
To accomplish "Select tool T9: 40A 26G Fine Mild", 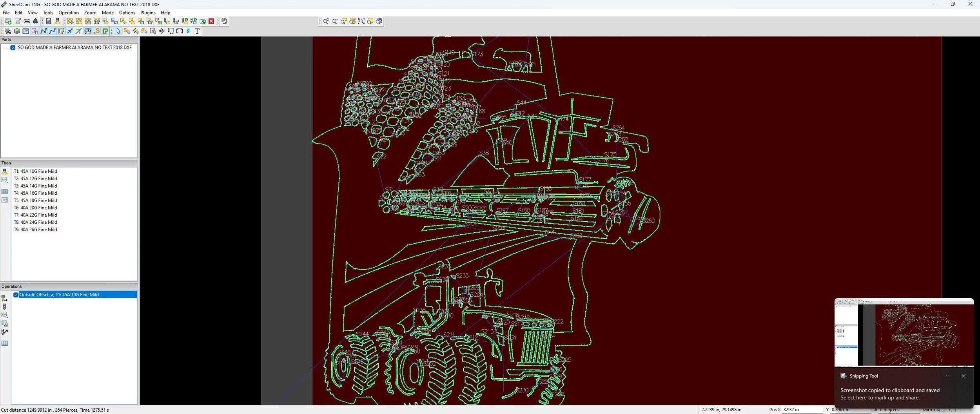I will [35, 230].
